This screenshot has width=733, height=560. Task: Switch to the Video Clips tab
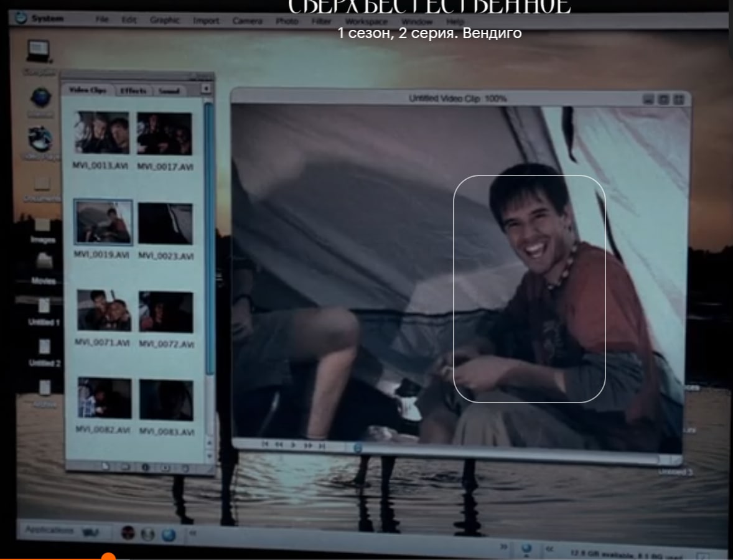[x=88, y=90]
